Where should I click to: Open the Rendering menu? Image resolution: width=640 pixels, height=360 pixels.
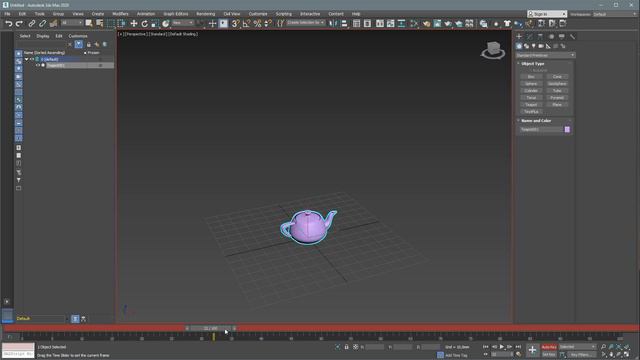pos(205,14)
